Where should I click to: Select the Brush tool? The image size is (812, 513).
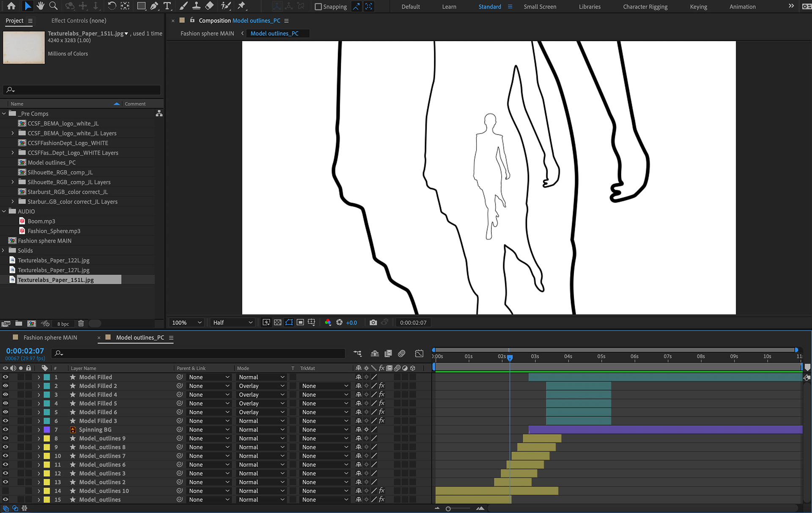click(x=184, y=6)
